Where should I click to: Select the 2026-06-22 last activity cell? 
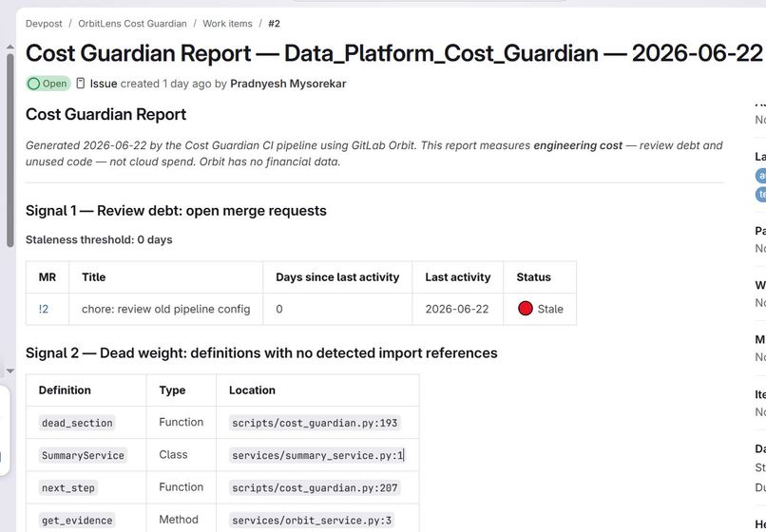(458, 309)
